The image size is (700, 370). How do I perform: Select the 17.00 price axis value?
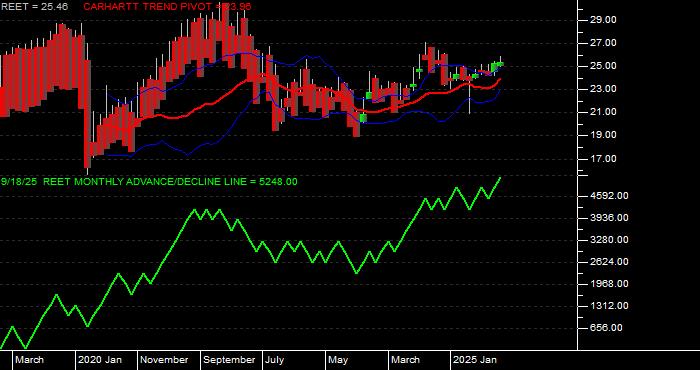click(x=603, y=158)
